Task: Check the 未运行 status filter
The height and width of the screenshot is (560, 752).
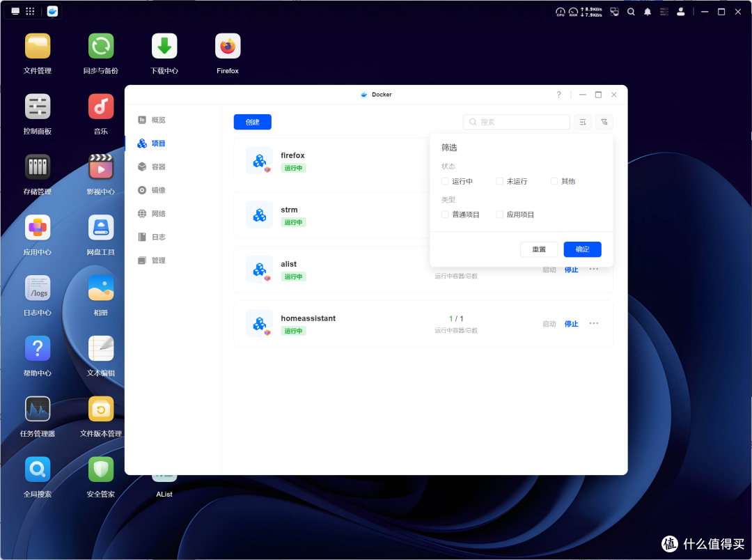Action: coord(500,181)
